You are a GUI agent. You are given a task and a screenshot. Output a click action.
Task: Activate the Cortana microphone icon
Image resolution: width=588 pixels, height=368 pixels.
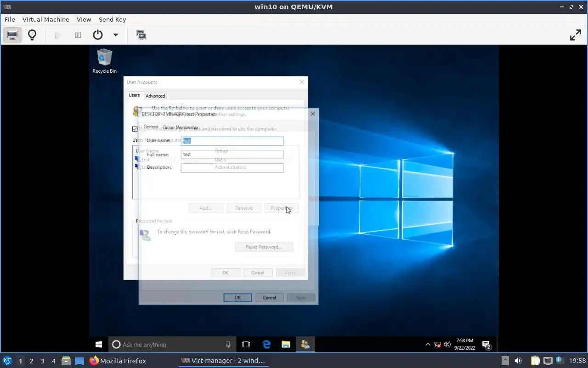point(228,344)
